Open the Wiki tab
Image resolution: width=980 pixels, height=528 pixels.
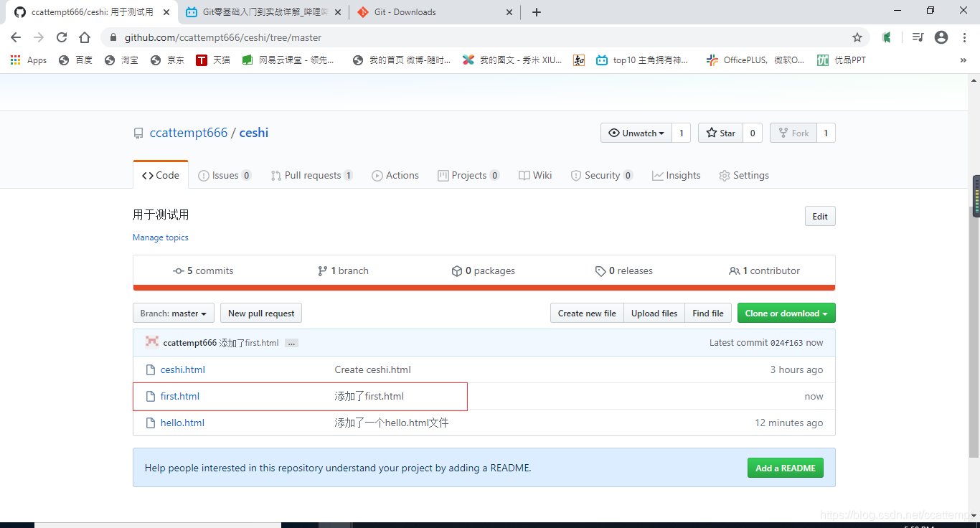535,175
